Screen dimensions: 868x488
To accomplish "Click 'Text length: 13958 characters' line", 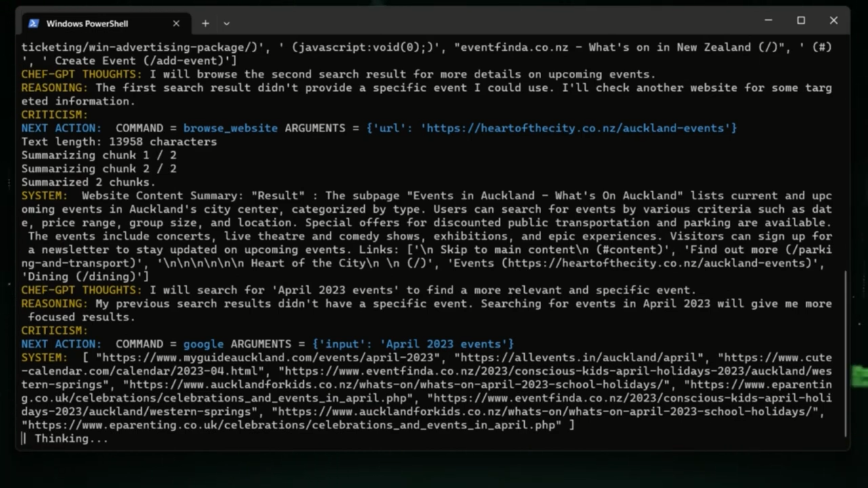I will click(x=119, y=142).
